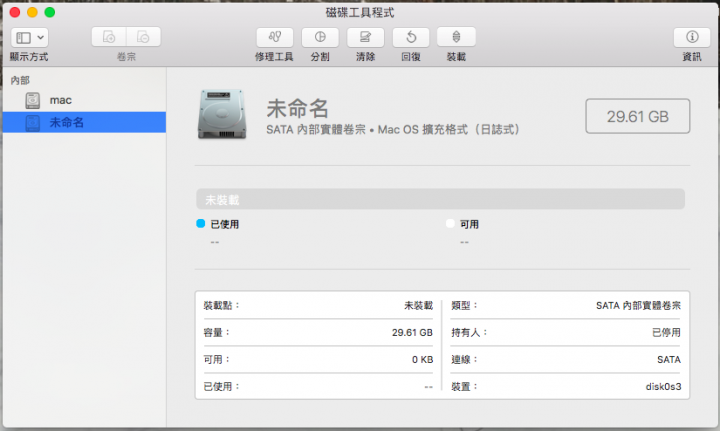Click the 持有人 value 已停用
The height and width of the screenshot is (431, 720).
666,332
